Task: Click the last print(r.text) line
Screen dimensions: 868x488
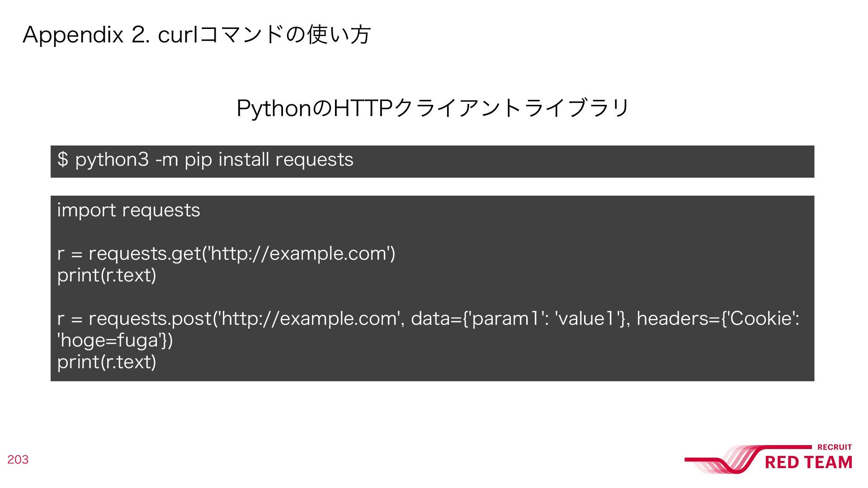Action: click(107, 362)
